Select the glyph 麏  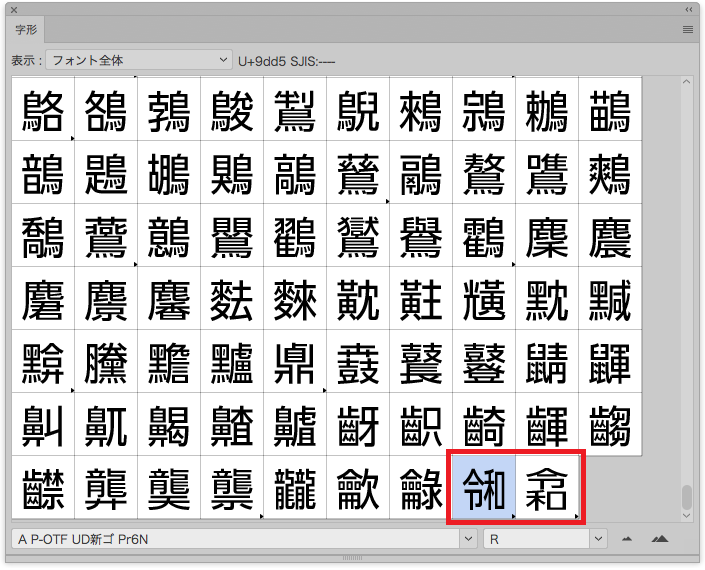click(43, 298)
